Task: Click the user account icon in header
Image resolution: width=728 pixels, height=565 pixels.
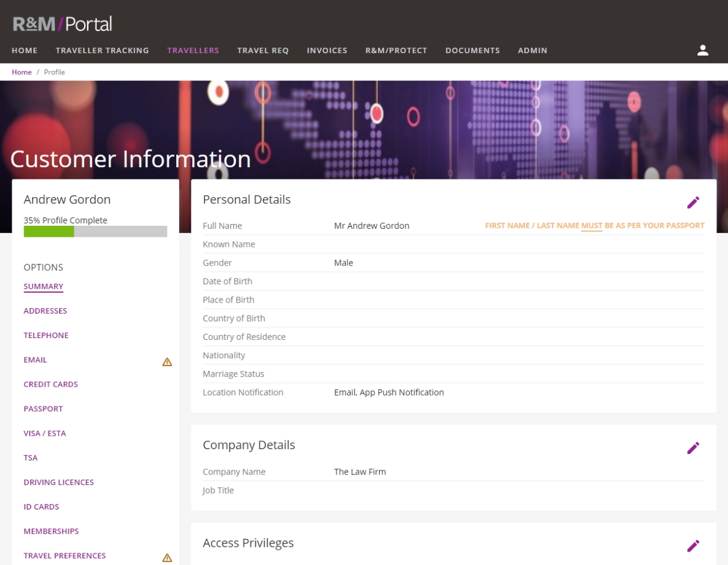Action: (x=702, y=51)
